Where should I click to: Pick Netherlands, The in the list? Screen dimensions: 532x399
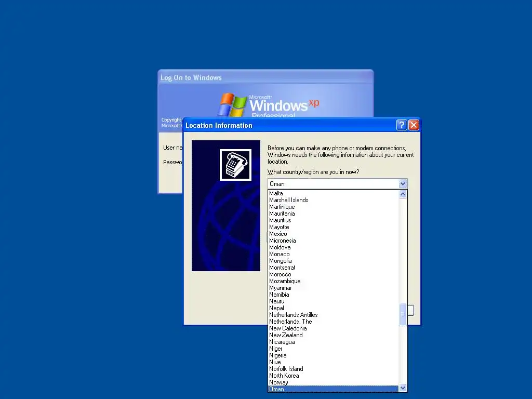point(333,322)
